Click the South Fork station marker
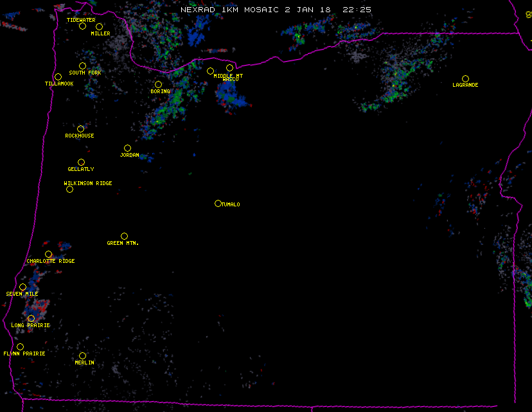This screenshot has width=532, height=412. coord(82,66)
